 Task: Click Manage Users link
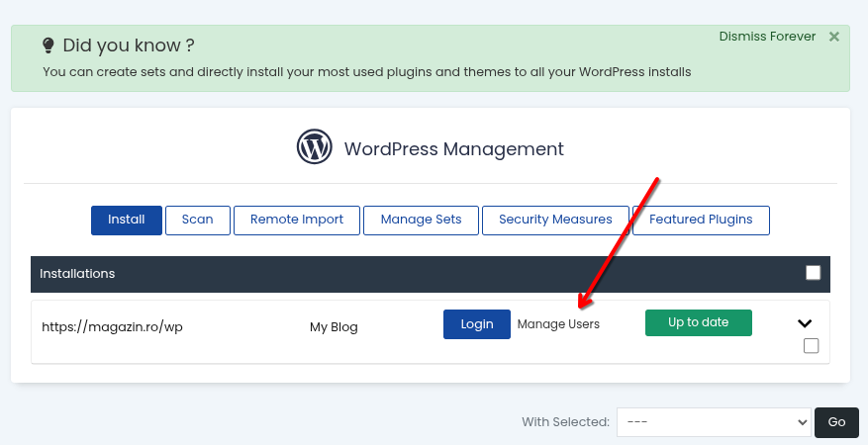coord(558,324)
